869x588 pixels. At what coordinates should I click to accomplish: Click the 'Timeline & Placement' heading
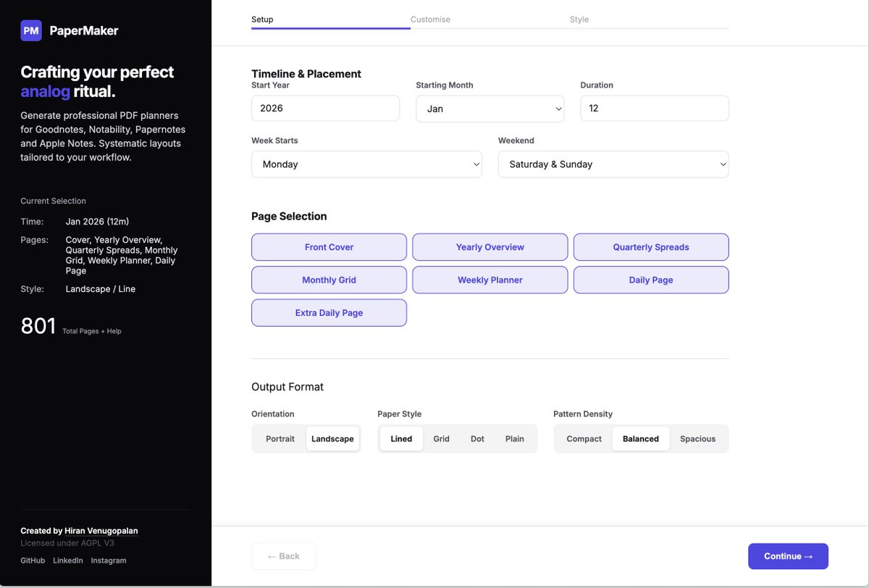point(306,73)
